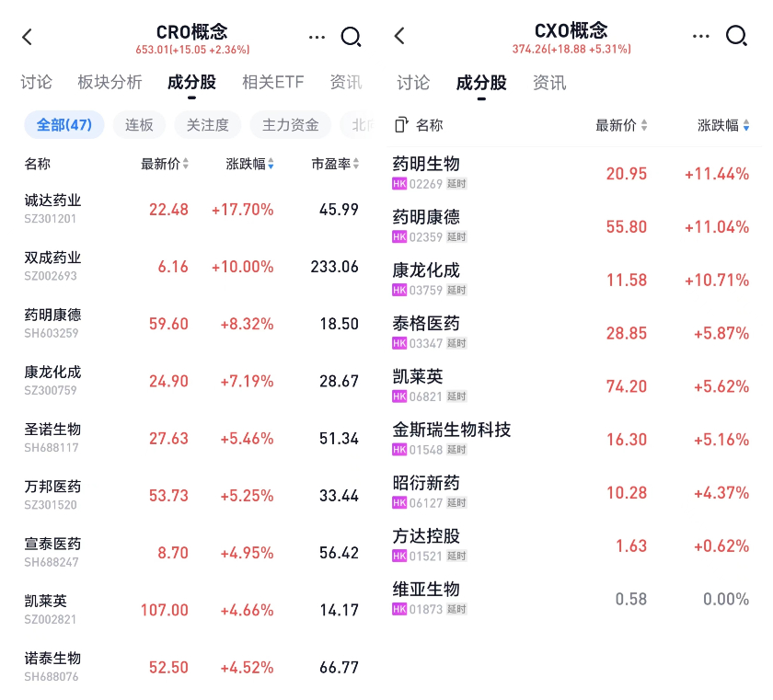Open the more options menu on CRO概念

317,37
